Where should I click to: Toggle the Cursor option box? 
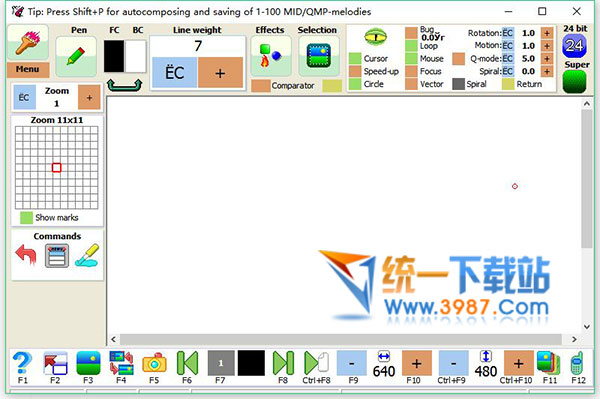point(355,59)
